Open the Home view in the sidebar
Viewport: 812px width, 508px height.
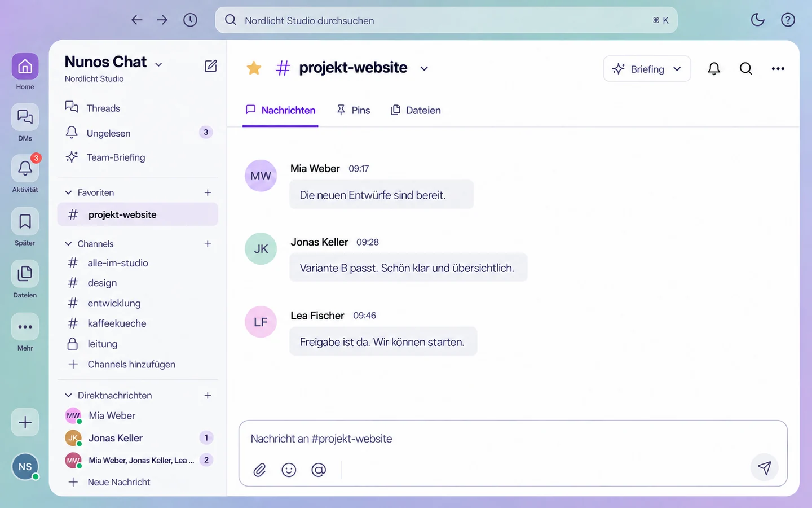click(25, 67)
